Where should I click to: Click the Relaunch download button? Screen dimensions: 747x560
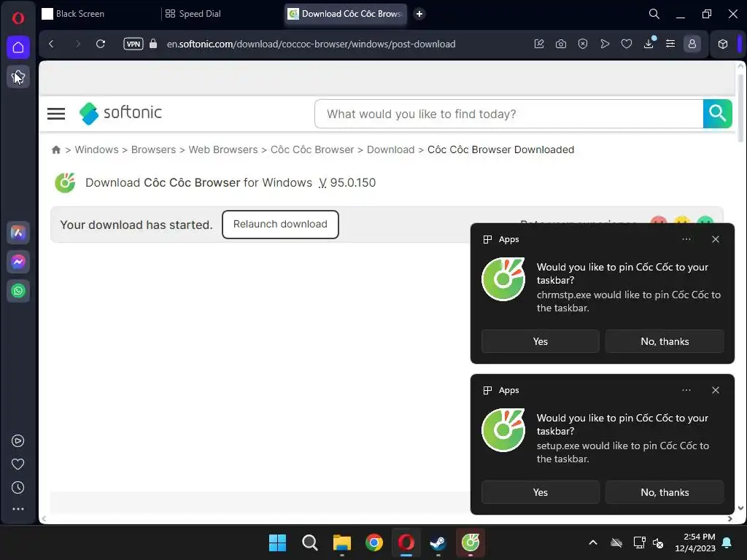[x=280, y=225]
